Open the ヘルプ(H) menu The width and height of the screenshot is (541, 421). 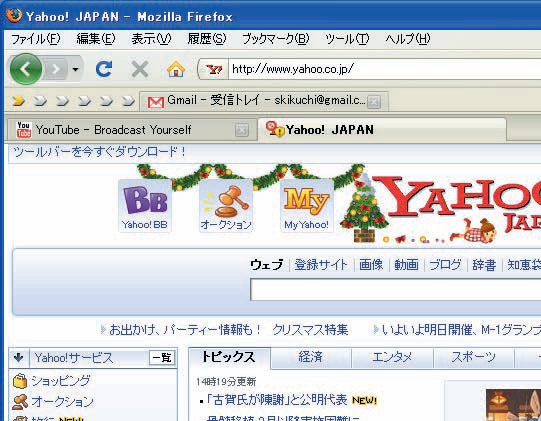[407, 39]
